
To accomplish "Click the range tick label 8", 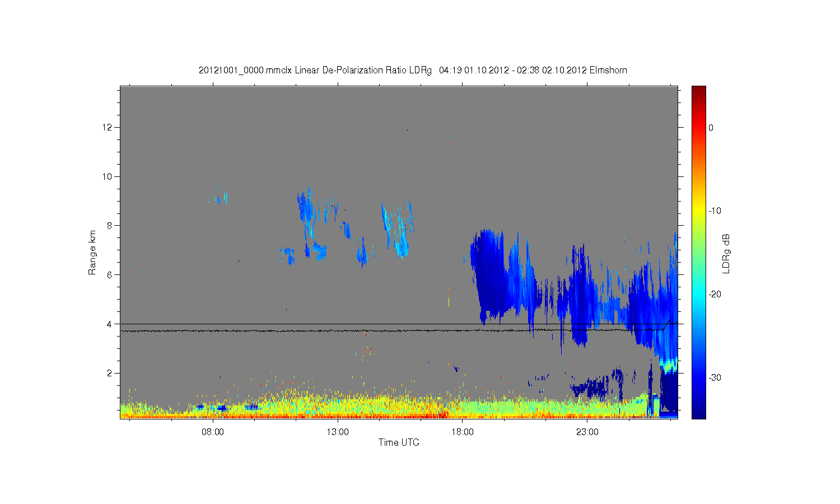I will click(x=110, y=226).
